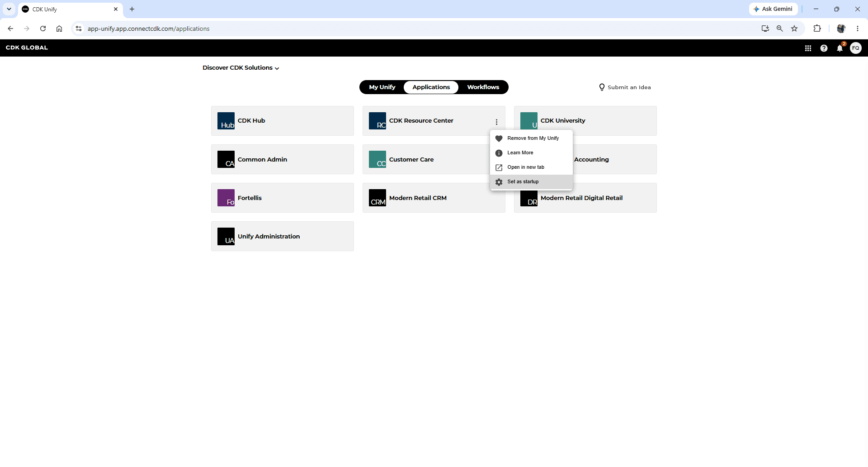Image resolution: width=868 pixels, height=467 pixels.
Task: Switch to the Workflows tab
Action: tap(483, 87)
